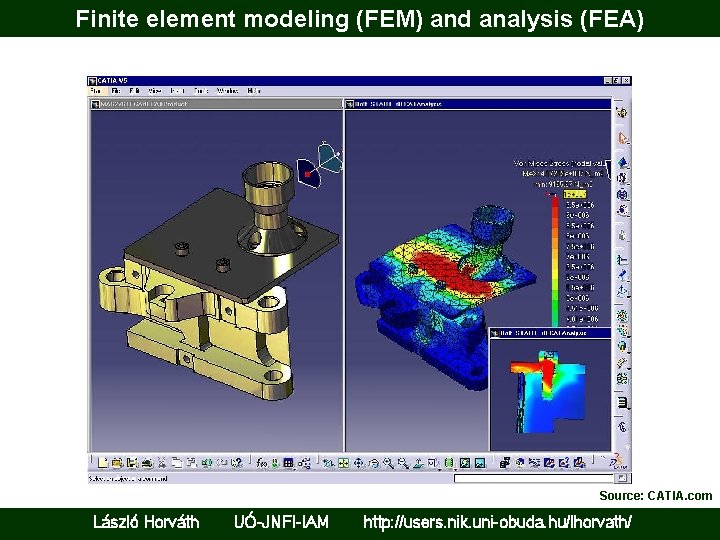Screen dimensions: 720x540
Task: Click the brass assembly model in Product view
Action: (218, 280)
